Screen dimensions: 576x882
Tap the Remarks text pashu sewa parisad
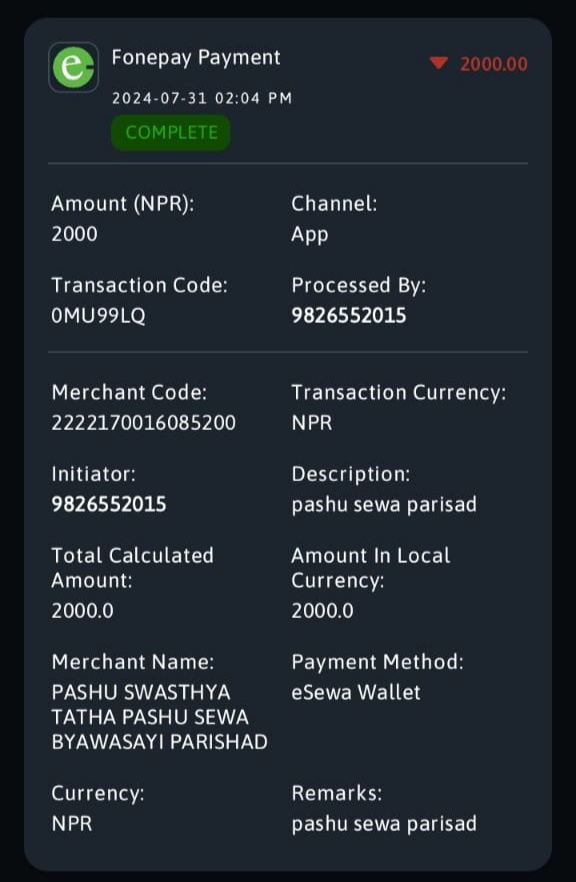click(384, 824)
